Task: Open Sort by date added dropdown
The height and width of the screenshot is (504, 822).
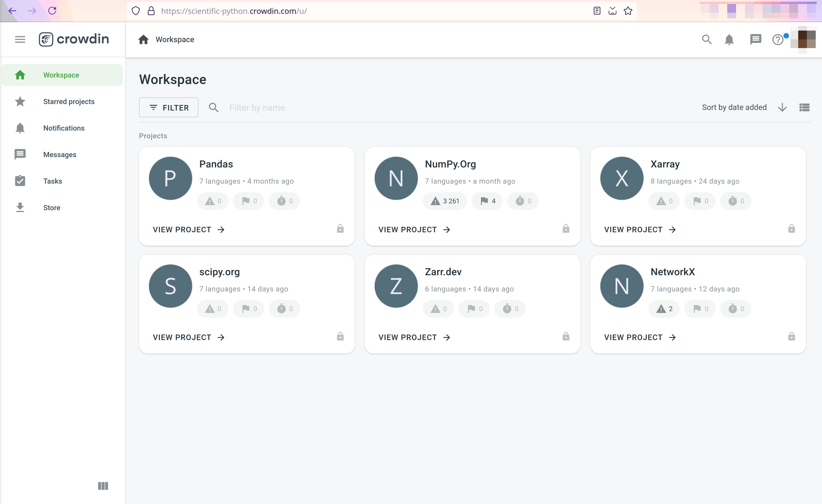Action: 734,107
